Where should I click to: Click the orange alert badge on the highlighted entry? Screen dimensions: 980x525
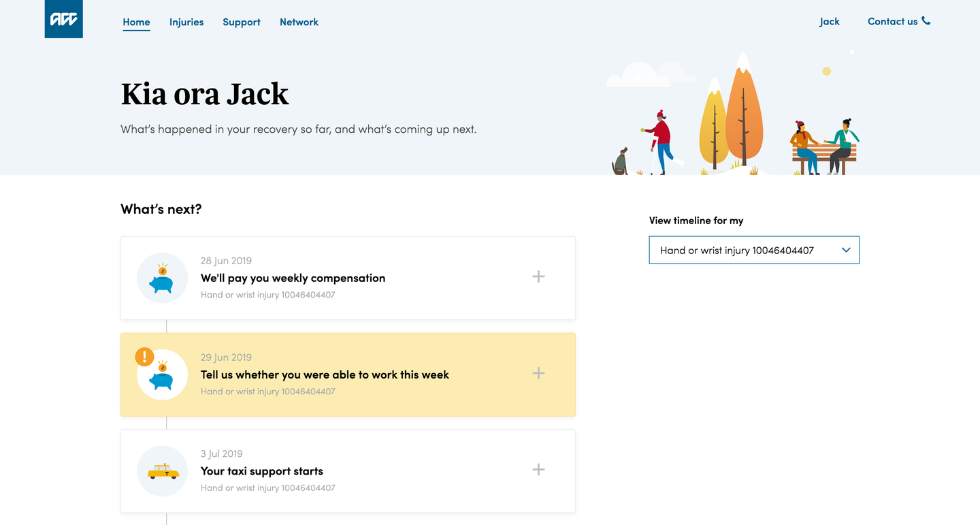coord(144,355)
